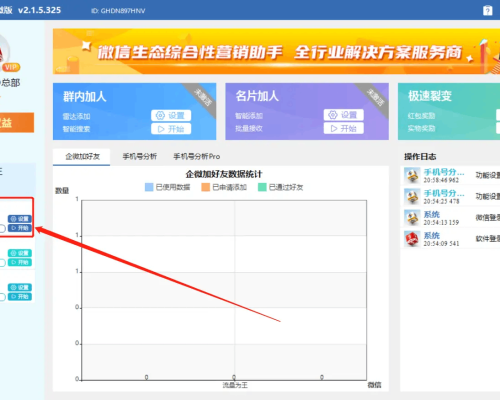Screen dimensions: 500x400
Task: Start the 群内加人 task with 开始
Action: pyautogui.click(x=171, y=129)
